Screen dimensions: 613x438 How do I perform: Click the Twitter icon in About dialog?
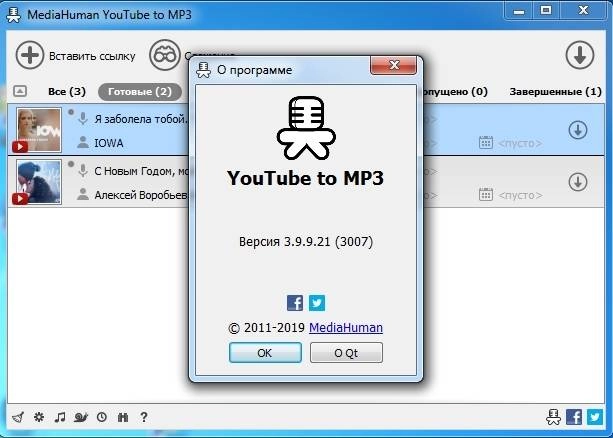click(x=317, y=303)
